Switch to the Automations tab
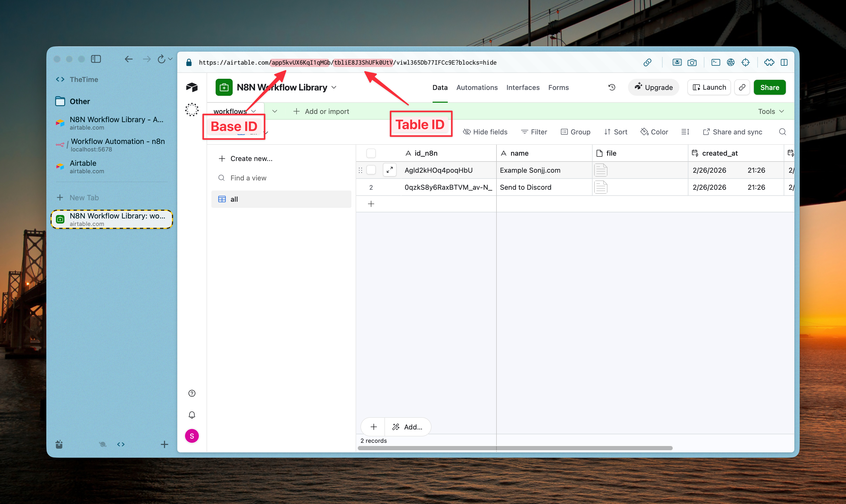 (x=477, y=87)
